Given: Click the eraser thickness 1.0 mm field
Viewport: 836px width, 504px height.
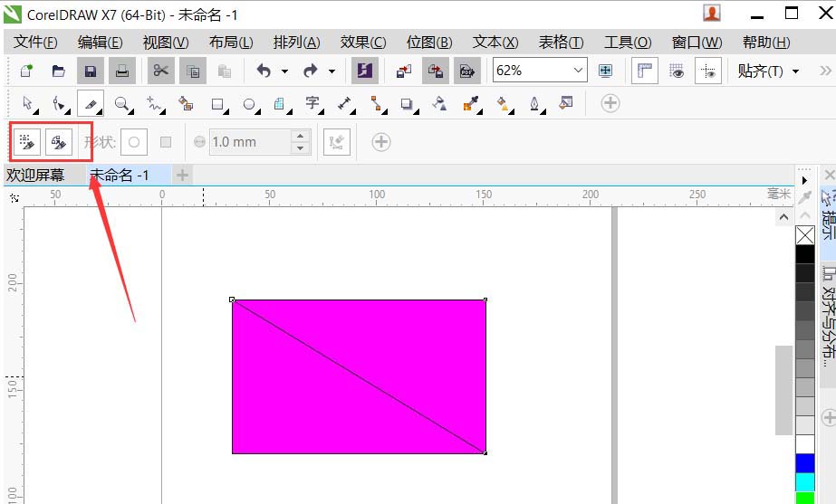Looking at the screenshot, I should pyautogui.click(x=249, y=142).
